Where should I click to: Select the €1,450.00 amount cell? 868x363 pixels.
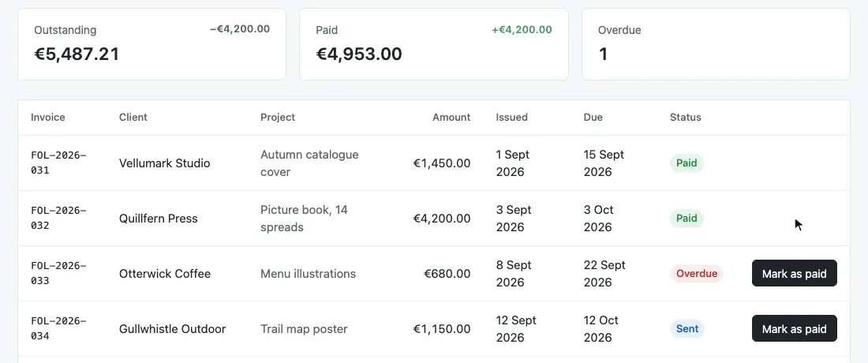pyautogui.click(x=442, y=163)
